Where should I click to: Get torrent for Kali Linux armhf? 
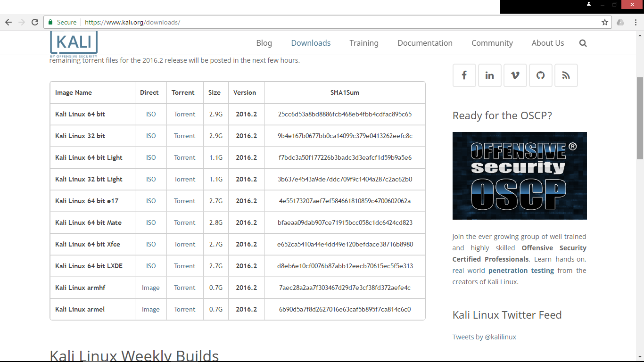[184, 288]
